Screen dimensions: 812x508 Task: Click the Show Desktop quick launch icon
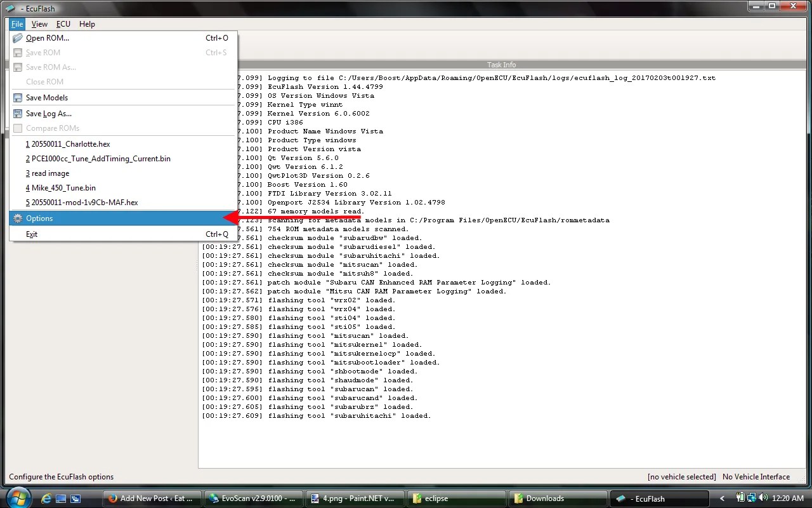(x=61, y=498)
